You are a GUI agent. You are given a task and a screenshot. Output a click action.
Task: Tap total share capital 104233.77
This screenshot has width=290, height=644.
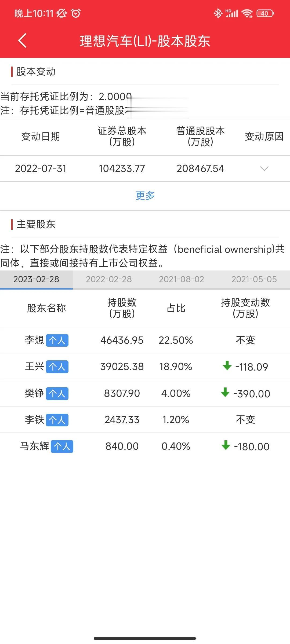point(122,169)
